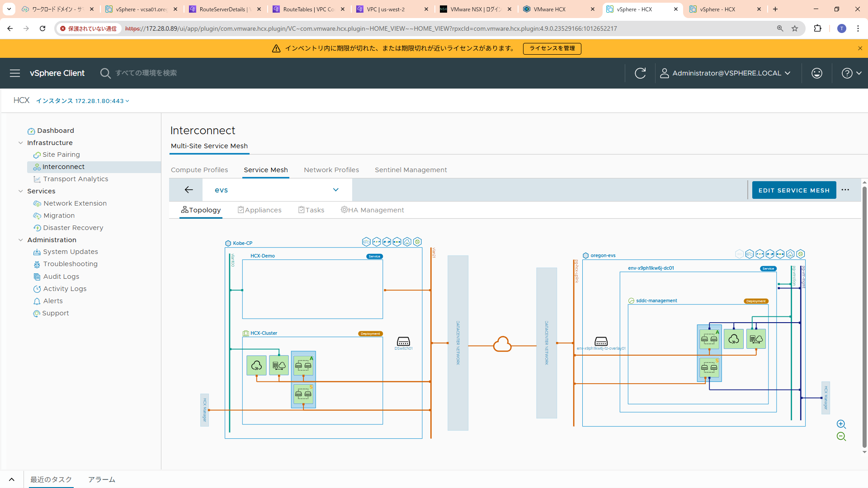Click the topology vertical scrollbar
This screenshot has height=488, width=868.
click(x=864, y=316)
